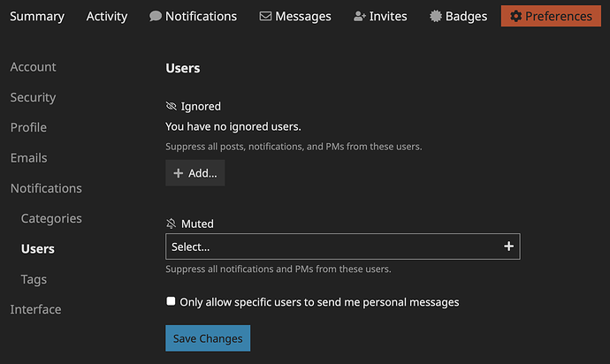
Task: Enable only specific users to message me
Action: (172, 301)
